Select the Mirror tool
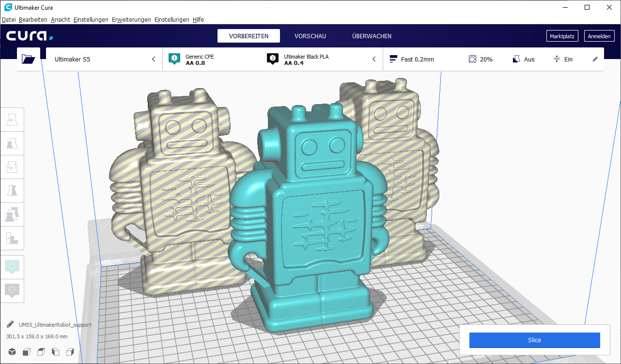Image resolution: width=621 pixels, height=364 pixels. click(x=12, y=190)
